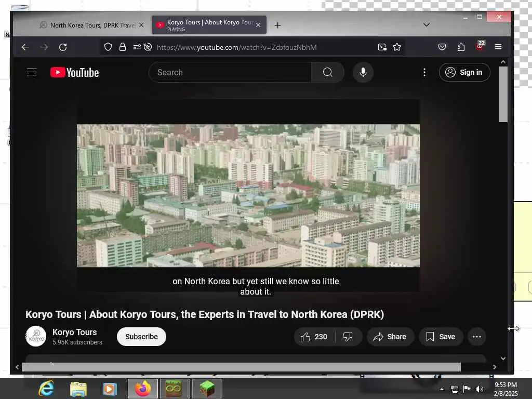The width and height of the screenshot is (532, 399).
Task: Click the 5.95K subscribers text
Action: point(77,342)
